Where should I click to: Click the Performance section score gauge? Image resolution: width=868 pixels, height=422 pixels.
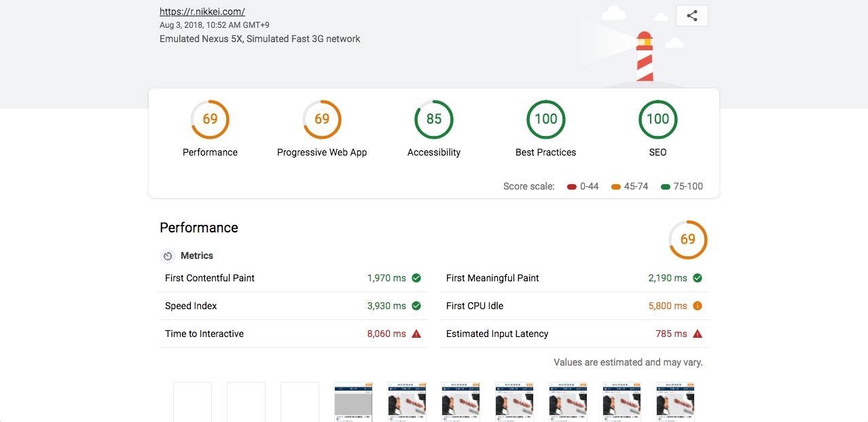688,239
